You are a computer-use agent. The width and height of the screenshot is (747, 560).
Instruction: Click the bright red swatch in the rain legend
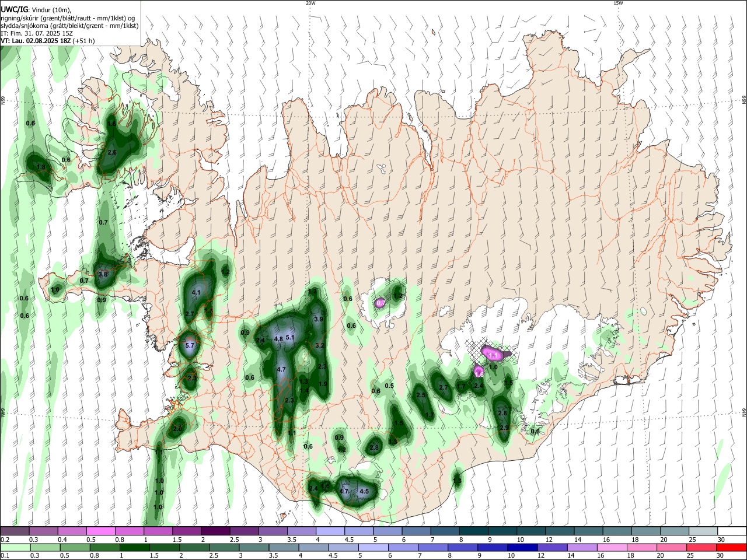point(731,548)
